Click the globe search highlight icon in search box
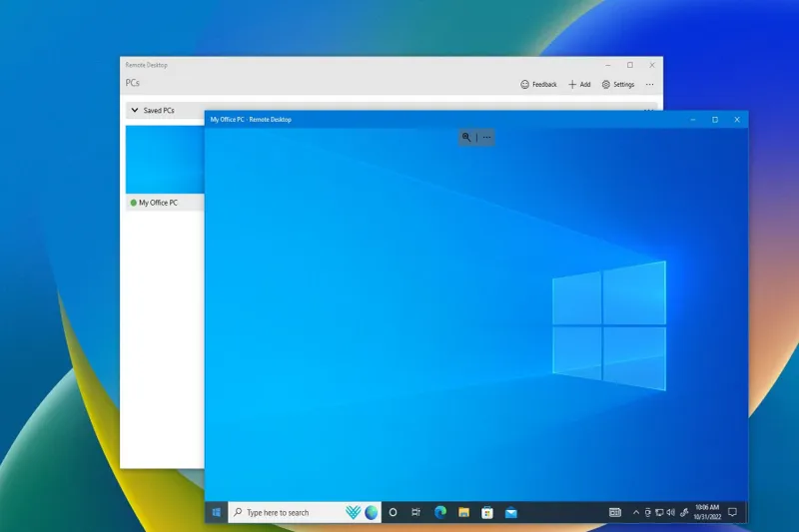Viewport: 799px width, 532px height. (372, 512)
